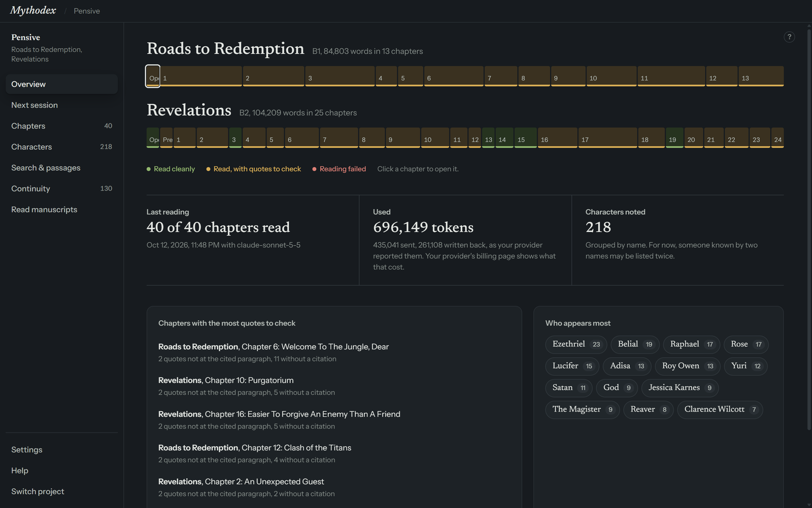Viewport: 812px width, 508px height.
Task: Select Read manuscripts in sidebar
Action: (x=61, y=209)
